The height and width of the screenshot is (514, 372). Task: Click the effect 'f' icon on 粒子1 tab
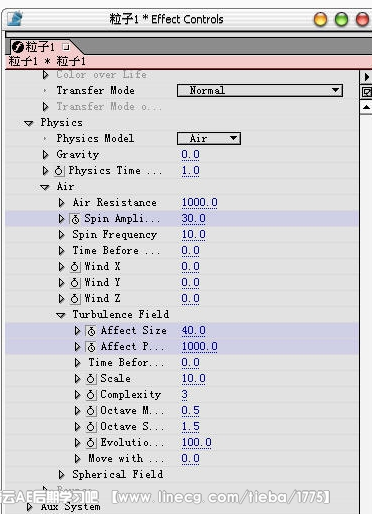[x=17, y=47]
